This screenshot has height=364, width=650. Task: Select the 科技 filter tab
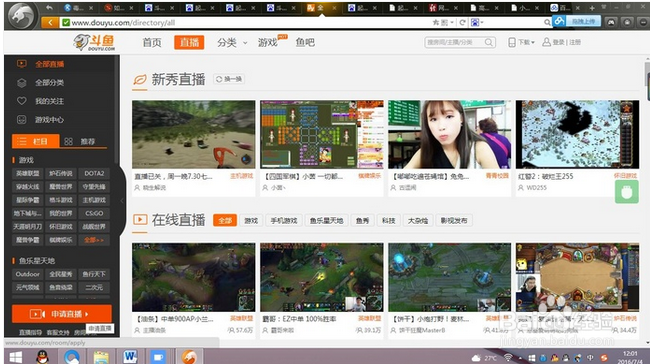(388, 221)
